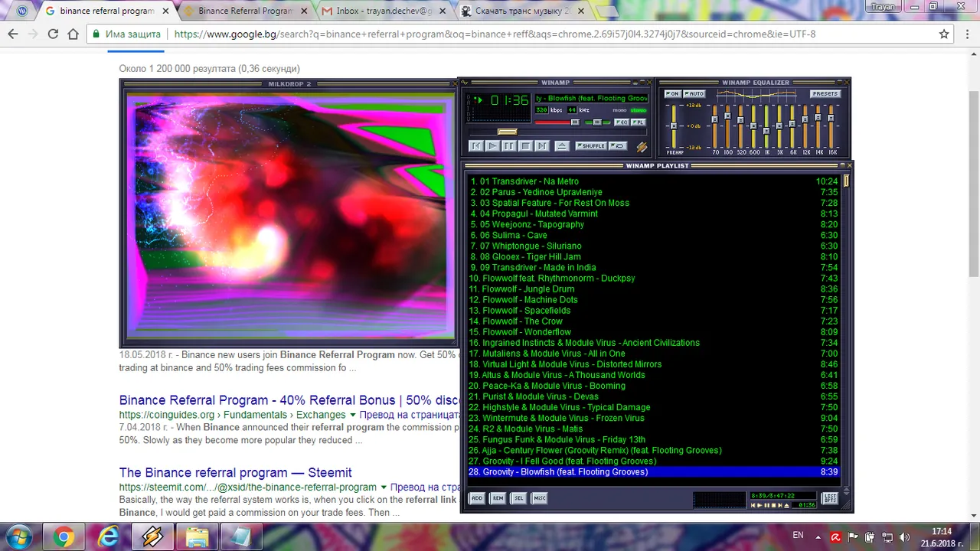Image resolution: width=980 pixels, height=551 pixels.
Task: Click the 70 Hz equalizer band slider
Action: point(714,126)
